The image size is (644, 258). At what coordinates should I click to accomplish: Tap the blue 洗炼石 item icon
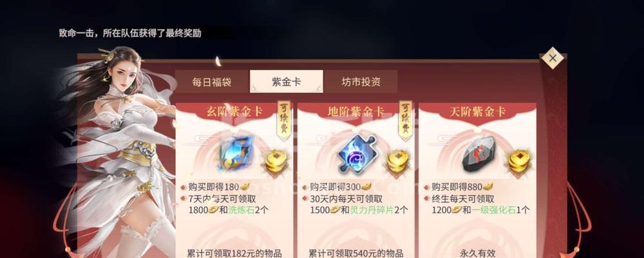pos(234,154)
